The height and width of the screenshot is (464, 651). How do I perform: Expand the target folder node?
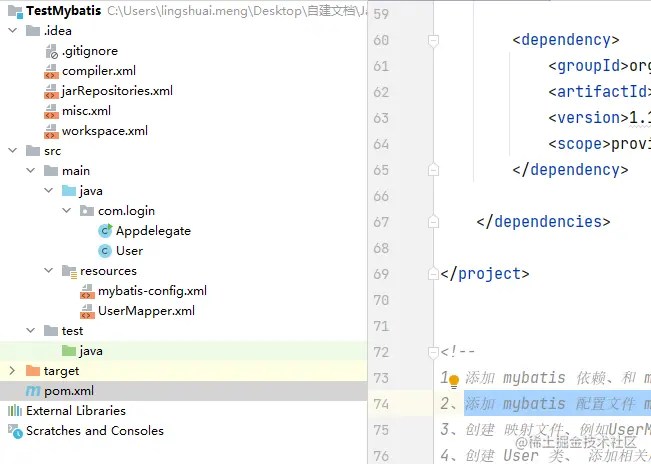(12, 370)
